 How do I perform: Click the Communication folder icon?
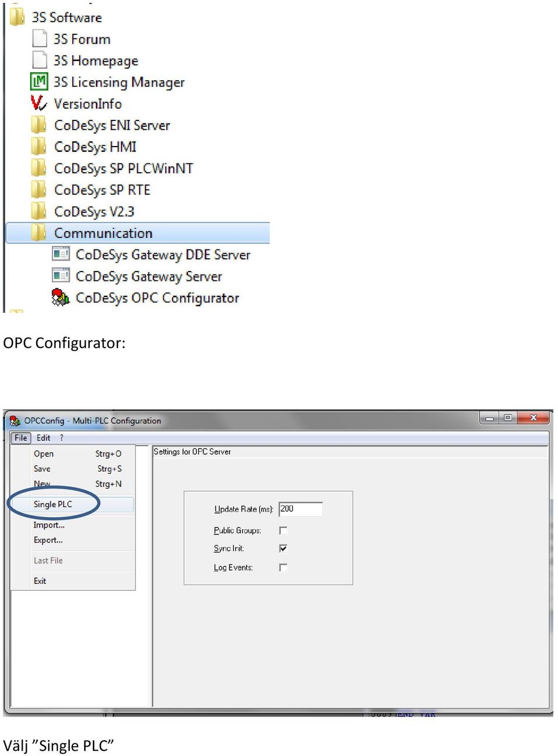[39, 233]
